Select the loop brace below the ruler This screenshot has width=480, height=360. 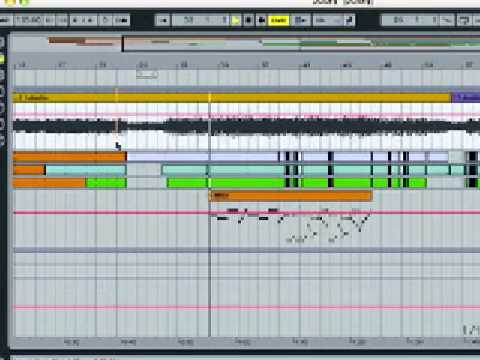[x=147, y=74]
